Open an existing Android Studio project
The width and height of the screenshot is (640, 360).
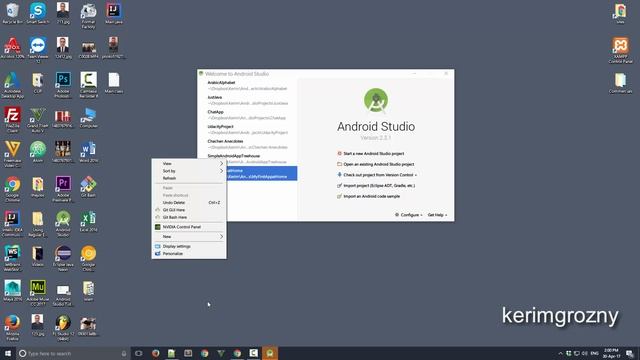click(376, 164)
